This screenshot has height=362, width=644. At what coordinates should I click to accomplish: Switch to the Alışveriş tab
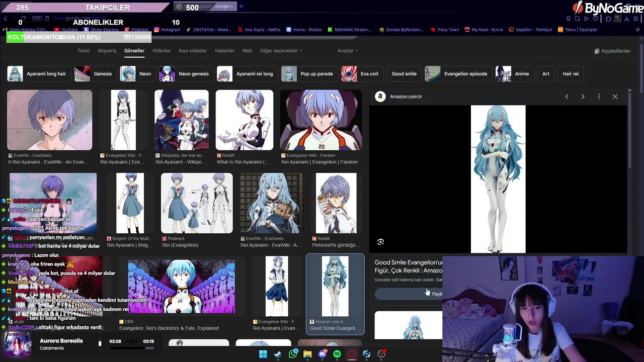click(x=107, y=51)
